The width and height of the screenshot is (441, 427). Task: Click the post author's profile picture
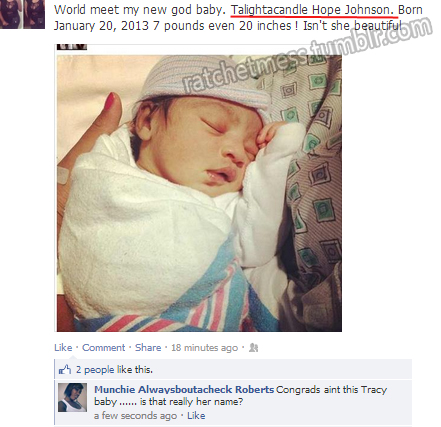(x=22, y=14)
